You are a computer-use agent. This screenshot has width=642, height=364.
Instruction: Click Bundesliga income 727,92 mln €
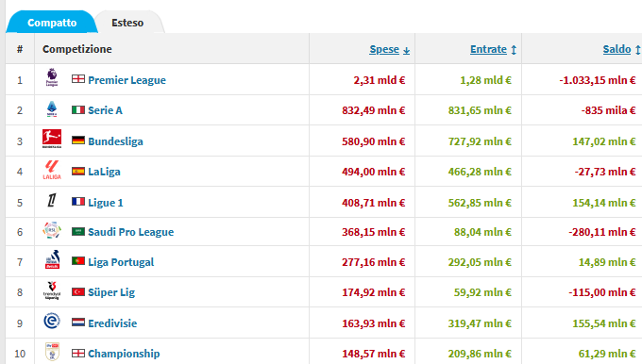pyautogui.click(x=480, y=141)
